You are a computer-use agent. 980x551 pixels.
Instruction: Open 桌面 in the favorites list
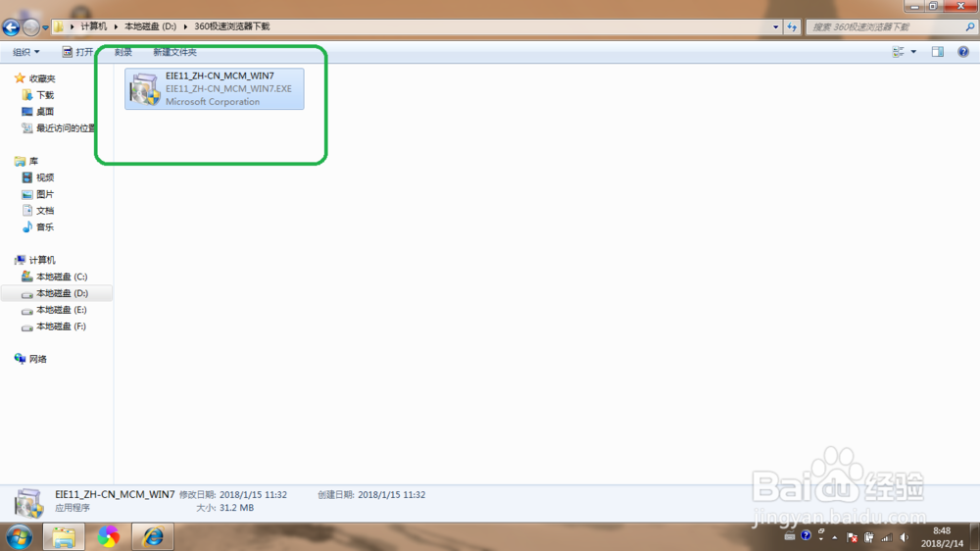[x=45, y=112]
